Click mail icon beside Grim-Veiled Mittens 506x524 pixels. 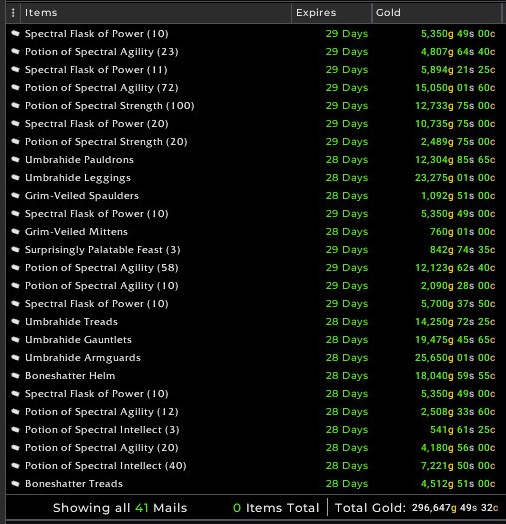pyautogui.click(x=15, y=232)
